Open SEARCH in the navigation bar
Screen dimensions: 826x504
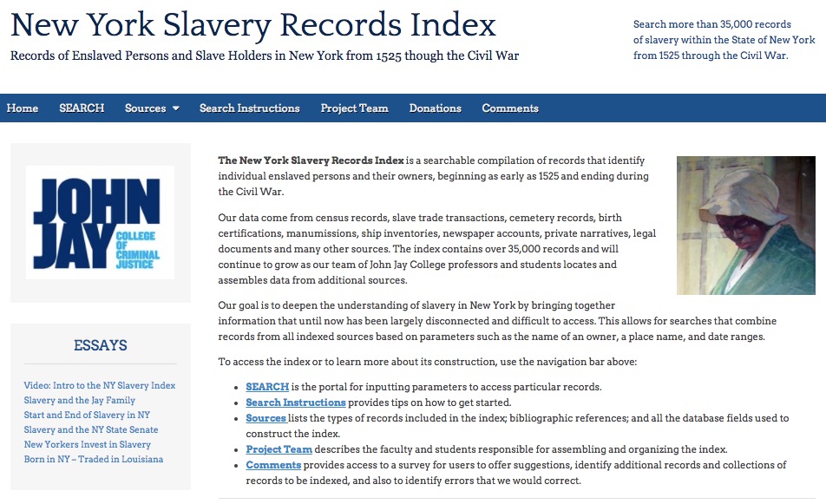pos(82,108)
